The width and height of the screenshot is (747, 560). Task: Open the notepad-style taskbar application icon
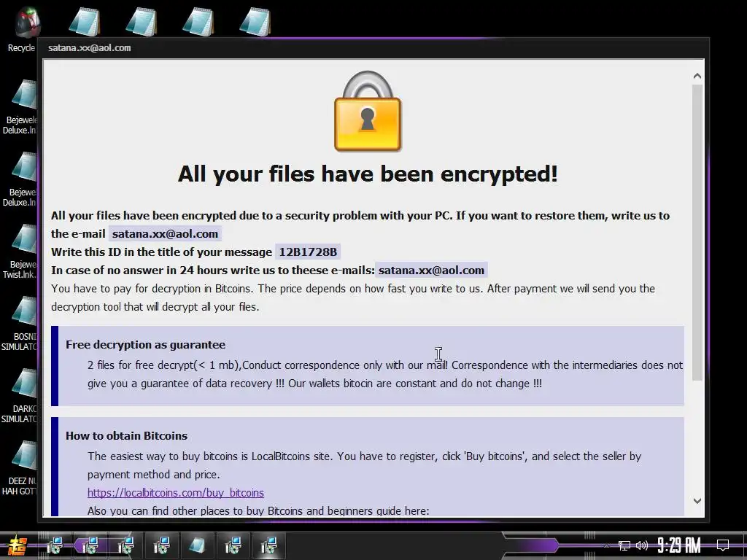(x=197, y=545)
